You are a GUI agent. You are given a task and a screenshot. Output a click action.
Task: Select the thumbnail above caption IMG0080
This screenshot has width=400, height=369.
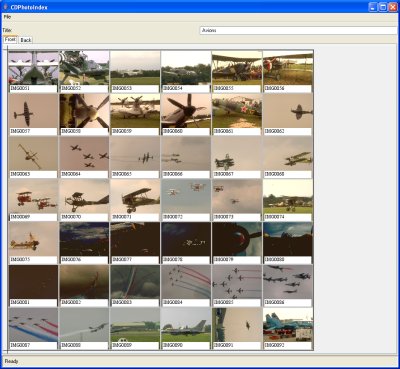(x=288, y=239)
